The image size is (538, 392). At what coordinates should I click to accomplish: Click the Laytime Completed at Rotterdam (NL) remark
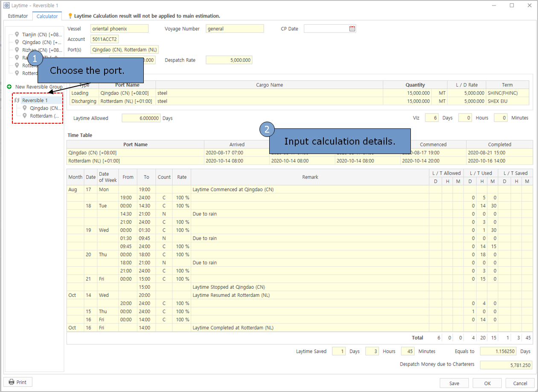click(x=310, y=328)
